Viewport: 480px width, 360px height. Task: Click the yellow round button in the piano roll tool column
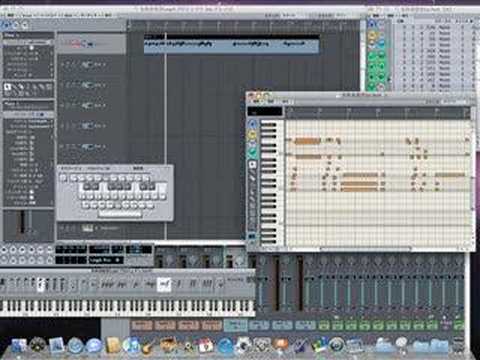[253, 136]
